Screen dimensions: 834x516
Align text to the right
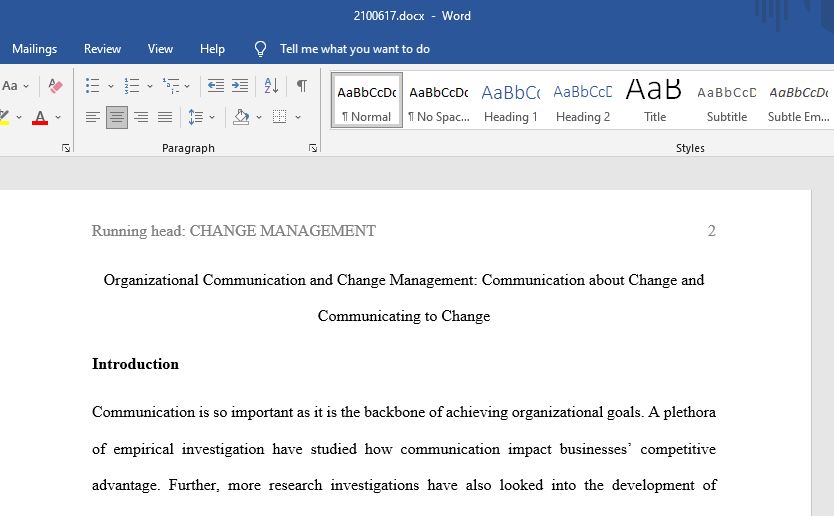(141, 117)
